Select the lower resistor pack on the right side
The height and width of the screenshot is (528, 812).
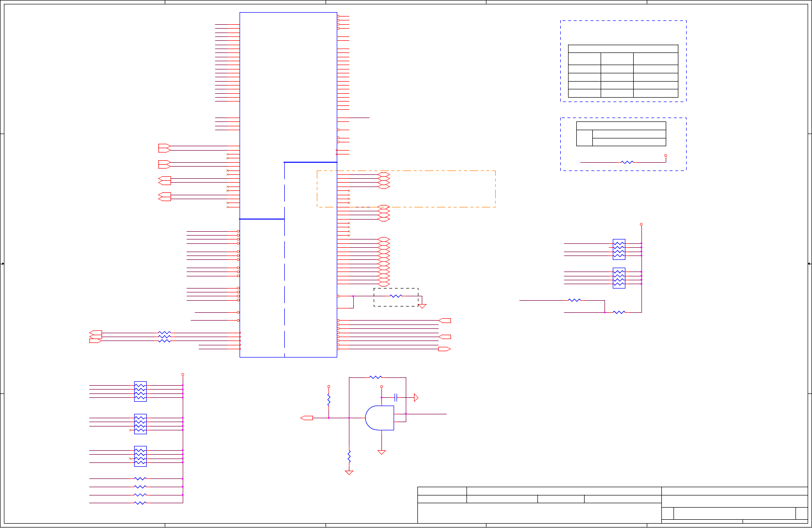click(619, 278)
